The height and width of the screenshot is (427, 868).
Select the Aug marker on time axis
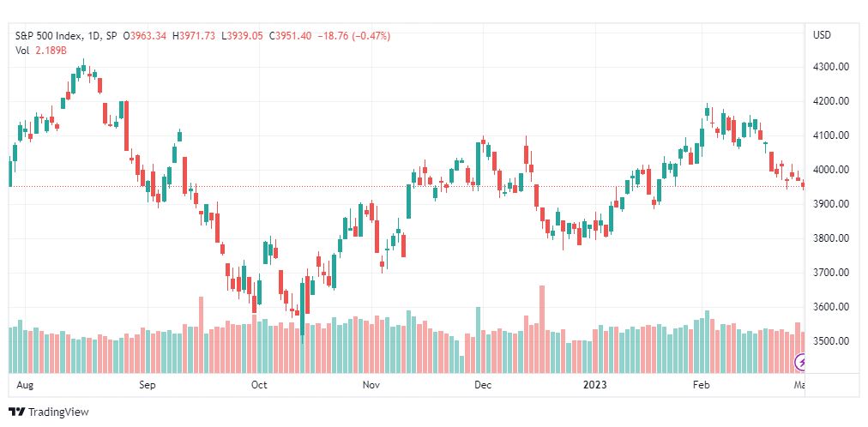(24, 386)
